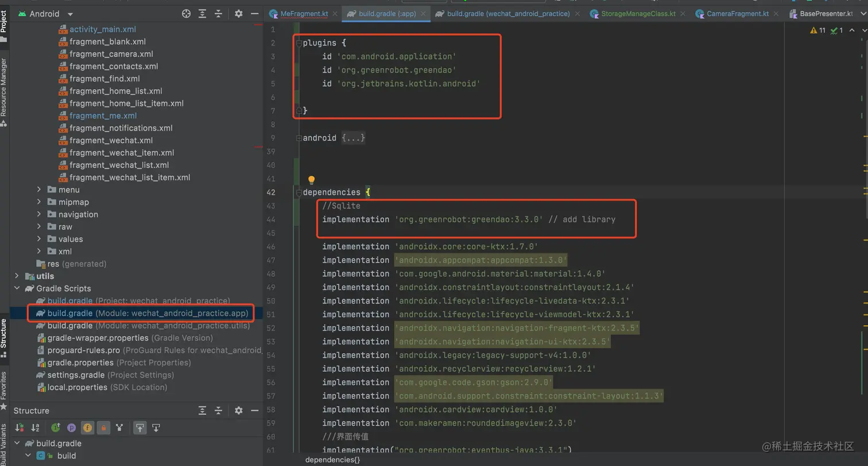Image resolution: width=868 pixels, height=466 pixels.
Task: Collapse the build class node in Structure
Action: pos(28,456)
